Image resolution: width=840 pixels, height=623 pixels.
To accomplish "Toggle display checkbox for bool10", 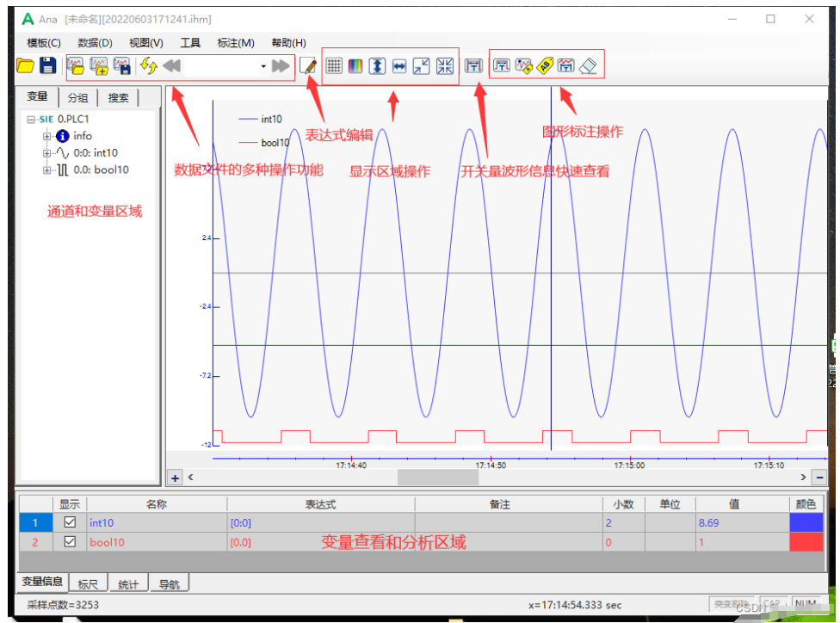I will 70,541.
